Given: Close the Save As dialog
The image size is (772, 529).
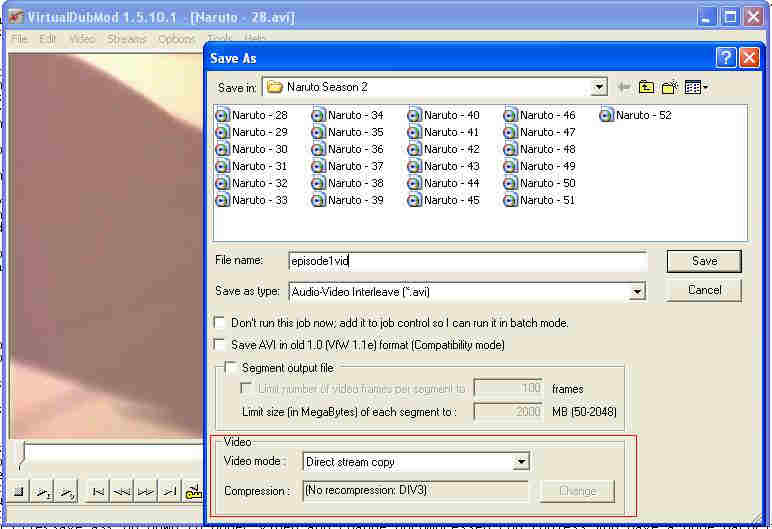Looking at the screenshot, I should 749,58.
